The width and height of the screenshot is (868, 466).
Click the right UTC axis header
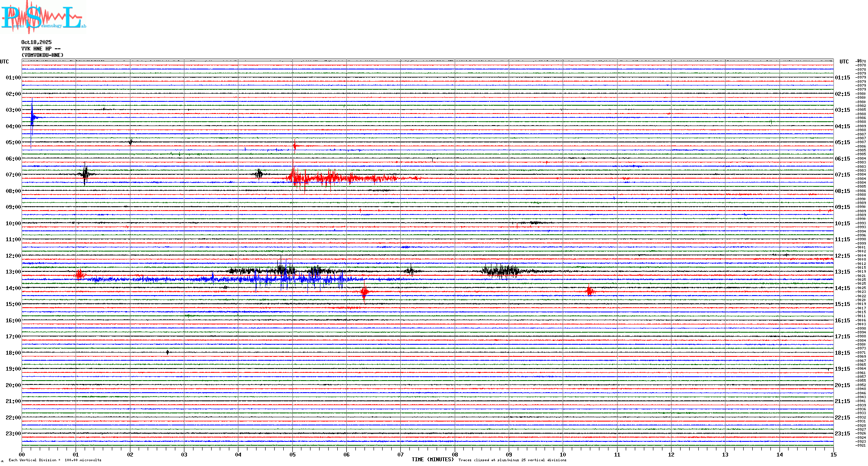844,62
